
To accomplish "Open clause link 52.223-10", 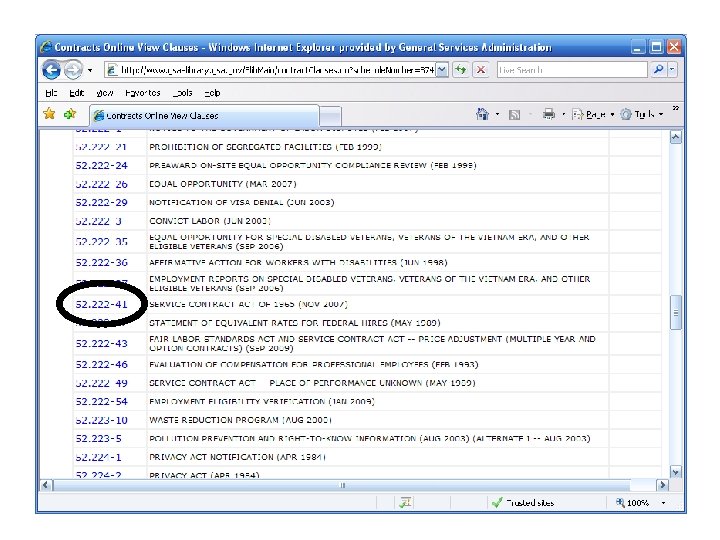I will pos(101,420).
